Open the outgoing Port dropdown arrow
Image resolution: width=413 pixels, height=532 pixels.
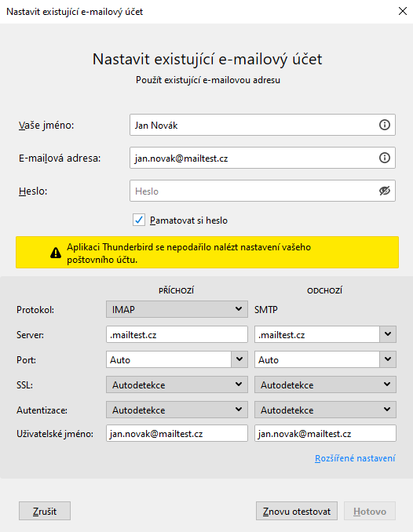click(x=388, y=359)
